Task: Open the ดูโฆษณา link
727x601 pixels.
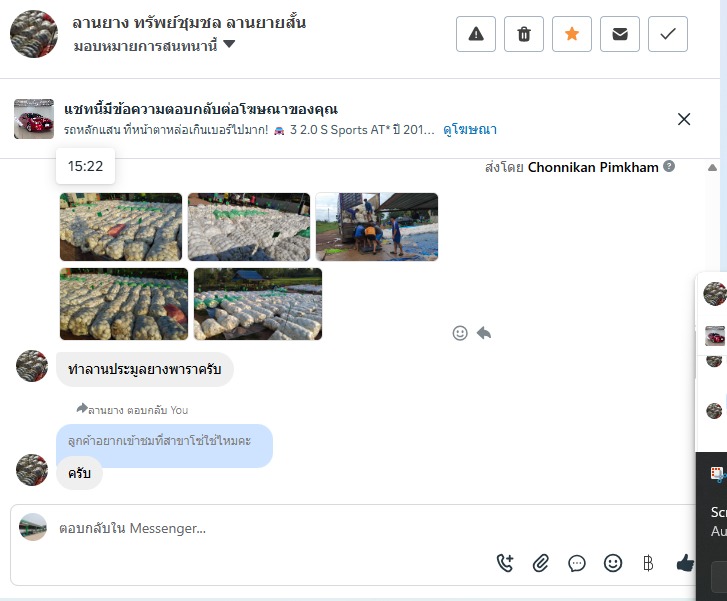Action: [x=470, y=129]
